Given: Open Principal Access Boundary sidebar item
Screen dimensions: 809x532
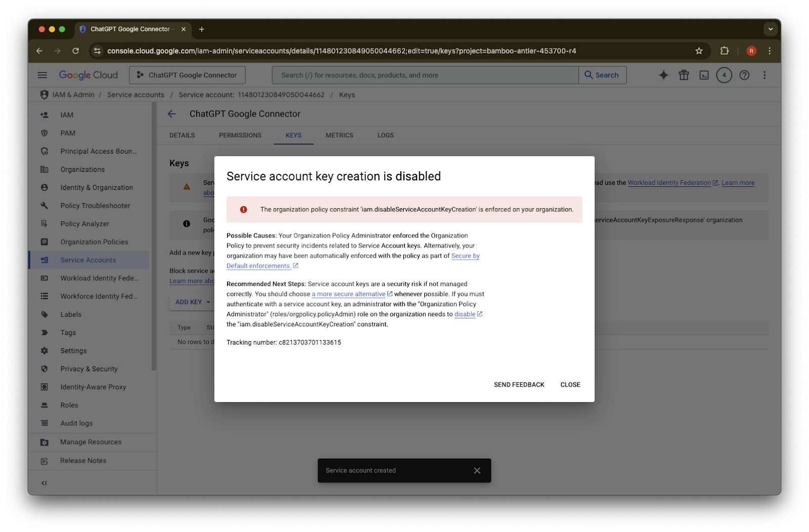Looking at the screenshot, I should tap(99, 152).
